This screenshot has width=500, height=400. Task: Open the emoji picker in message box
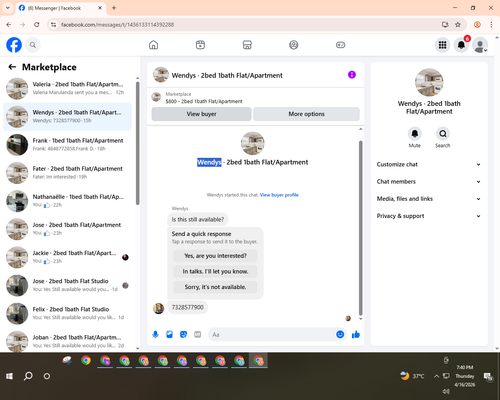(x=340, y=334)
